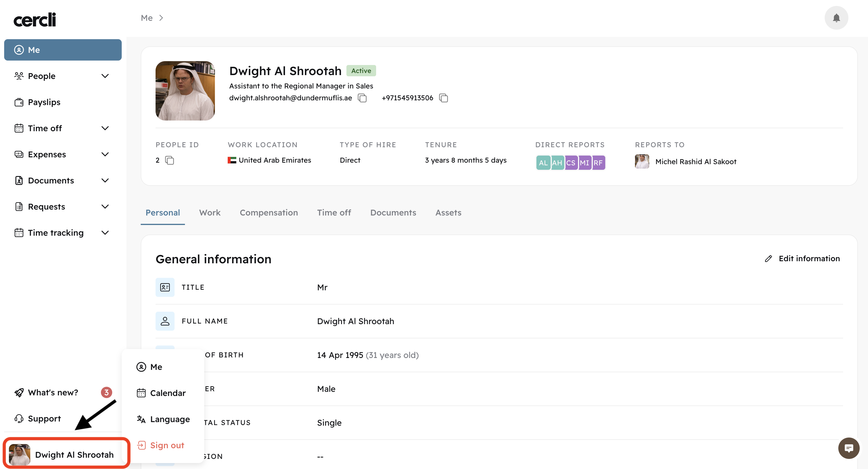The height and width of the screenshot is (469, 868).
Task: Switch to the Time off profile tab
Action: 334,213
